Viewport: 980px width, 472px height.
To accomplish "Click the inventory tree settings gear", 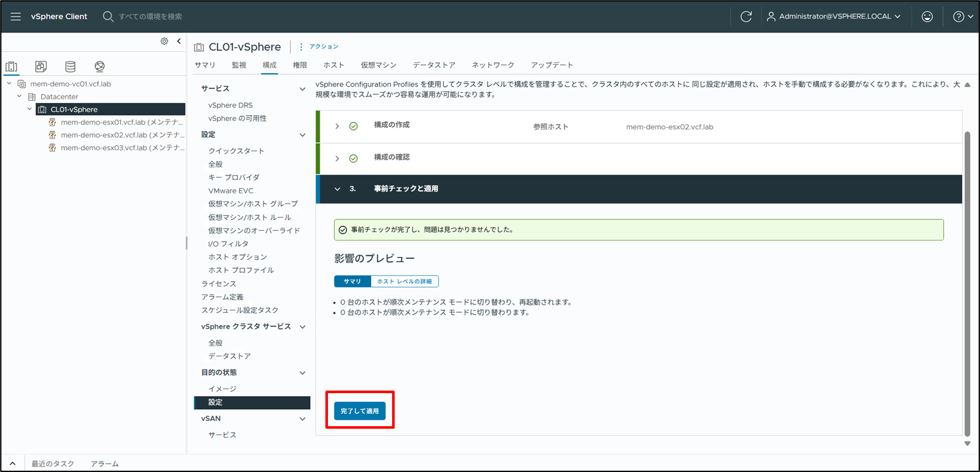I will [164, 41].
